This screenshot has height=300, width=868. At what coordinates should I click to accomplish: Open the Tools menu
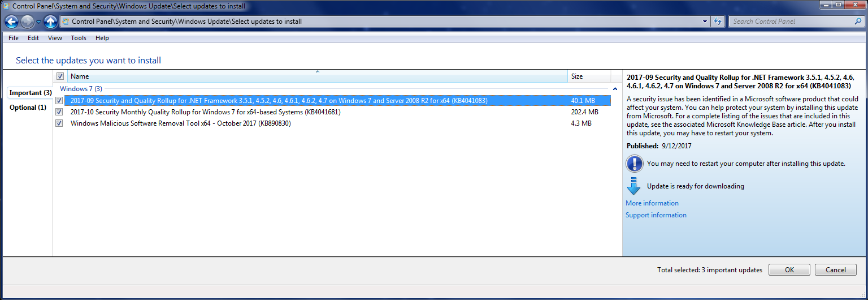(x=79, y=38)
